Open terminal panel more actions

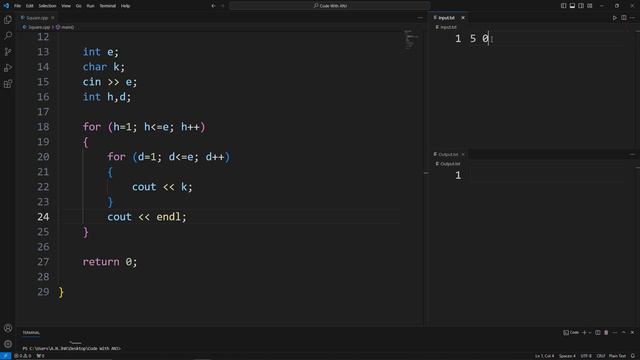[615, 333]
